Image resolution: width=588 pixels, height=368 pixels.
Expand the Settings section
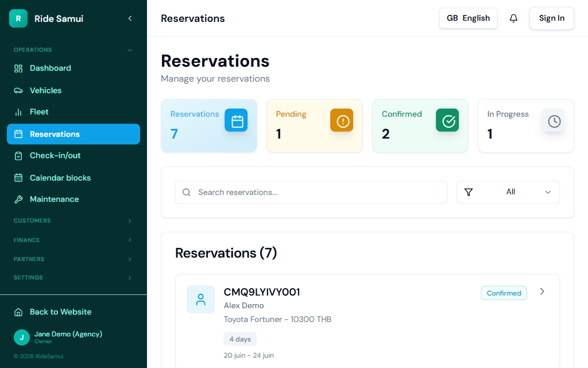click(x=130, y=278)
